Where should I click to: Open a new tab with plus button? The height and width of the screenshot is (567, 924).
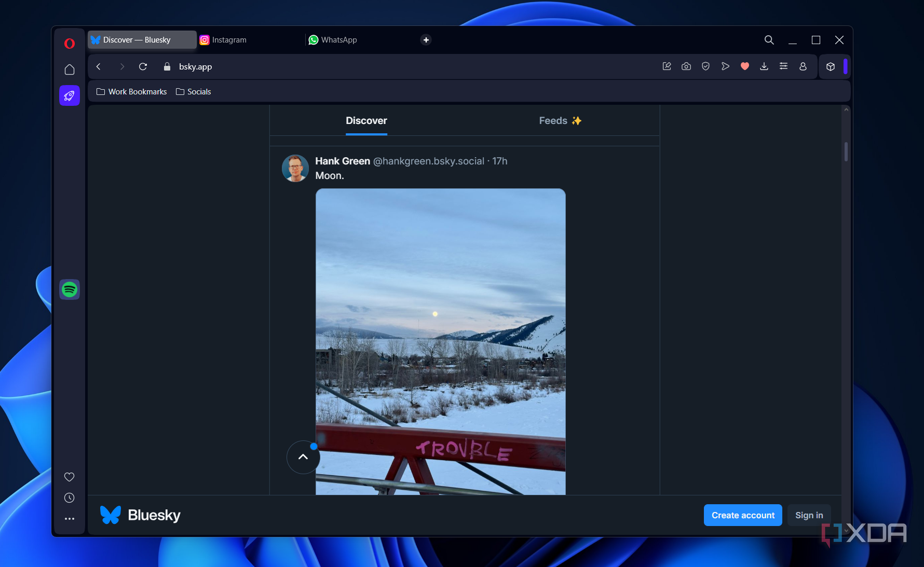point(426,40)
